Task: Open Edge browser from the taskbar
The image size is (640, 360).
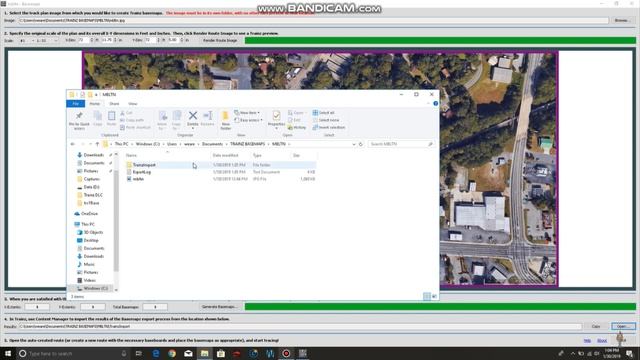Action: pyautogui.click(x=156, y=353)
